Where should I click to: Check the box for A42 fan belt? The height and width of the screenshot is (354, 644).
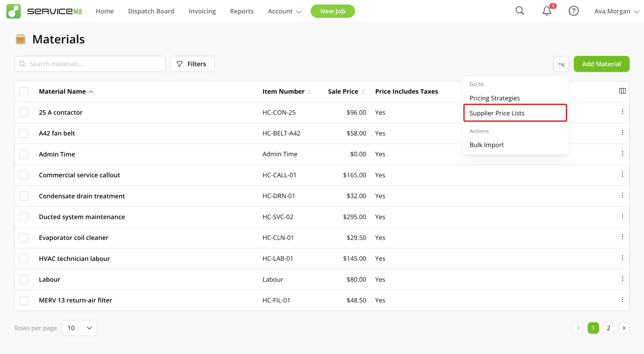tap(24, 133)
